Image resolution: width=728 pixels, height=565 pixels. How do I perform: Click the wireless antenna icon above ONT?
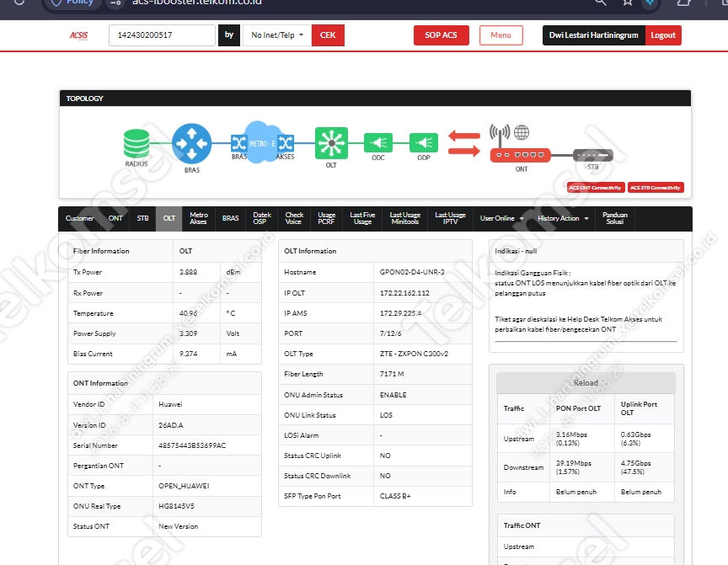pyautogui.click(x=500, y=135)
